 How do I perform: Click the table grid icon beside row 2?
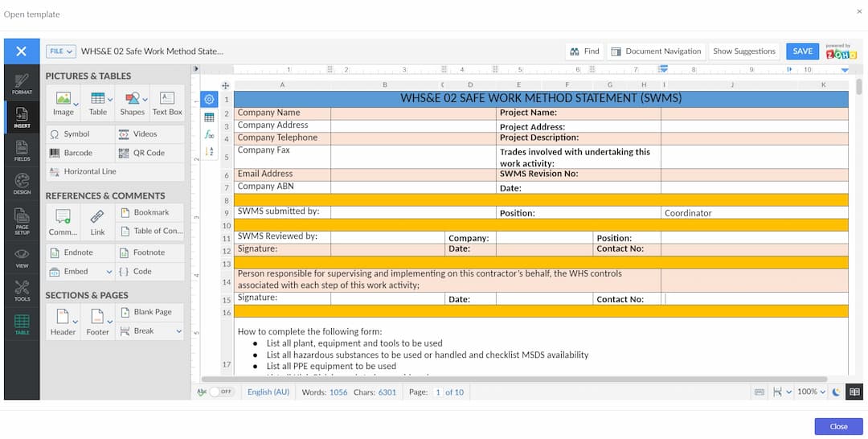pos(209,117)
